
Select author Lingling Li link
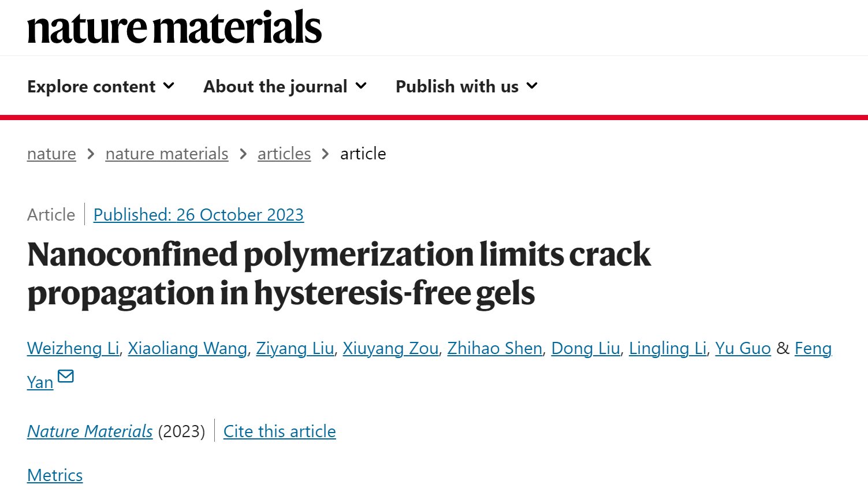[668, 348]
